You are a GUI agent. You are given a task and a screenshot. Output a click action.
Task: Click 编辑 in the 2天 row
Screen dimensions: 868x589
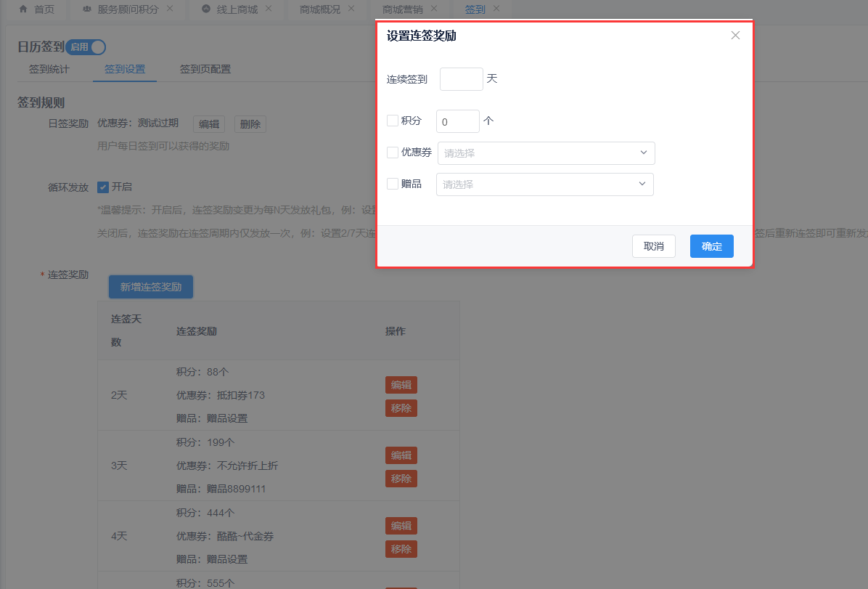[401, 385]
